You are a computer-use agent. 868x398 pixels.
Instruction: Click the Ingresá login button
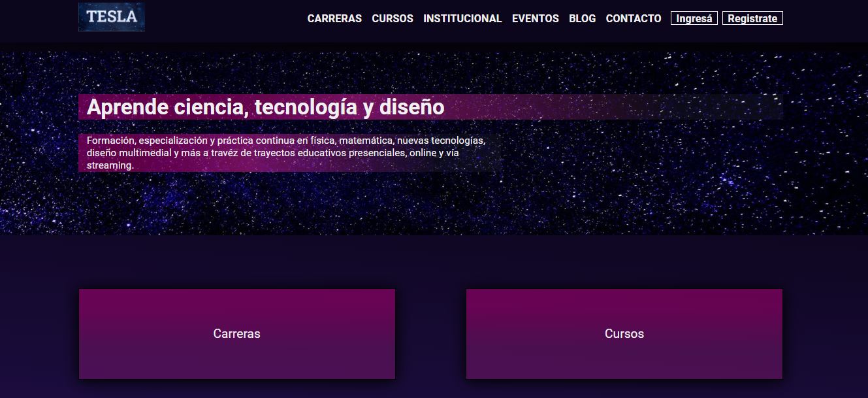(694, 18)
